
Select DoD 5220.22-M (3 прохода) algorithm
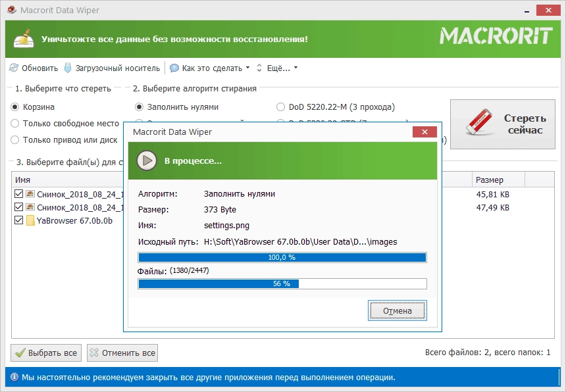pyautogui.click(x=280, y=107)
